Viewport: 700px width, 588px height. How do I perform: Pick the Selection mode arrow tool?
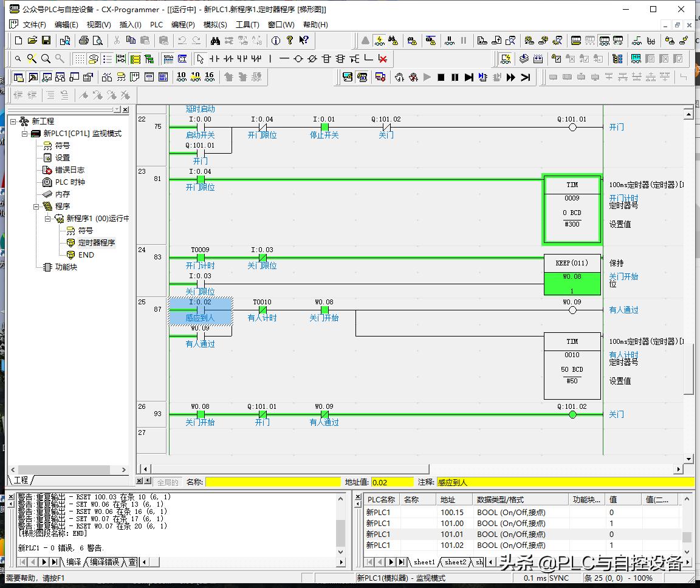coord(201,58)
